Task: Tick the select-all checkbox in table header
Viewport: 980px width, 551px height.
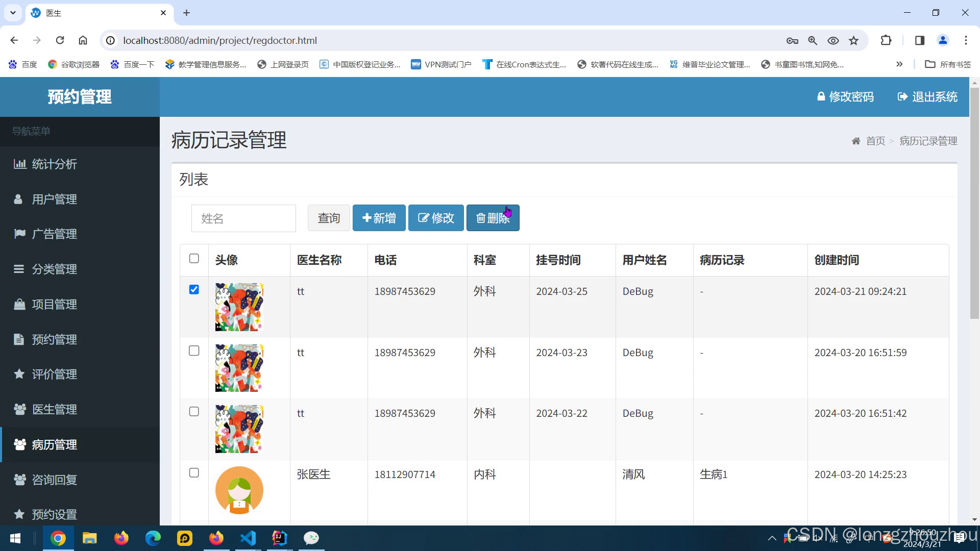Action: click(194, 259)
